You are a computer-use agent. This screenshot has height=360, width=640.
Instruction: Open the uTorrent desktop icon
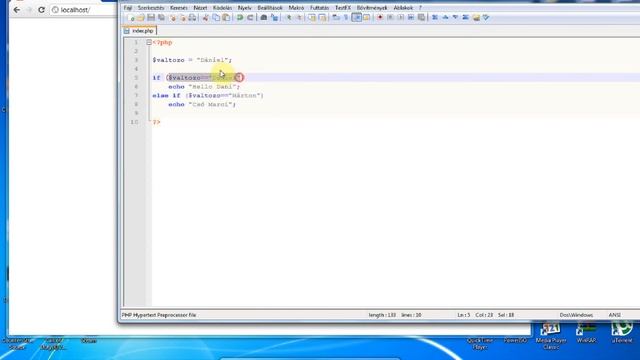622,333
